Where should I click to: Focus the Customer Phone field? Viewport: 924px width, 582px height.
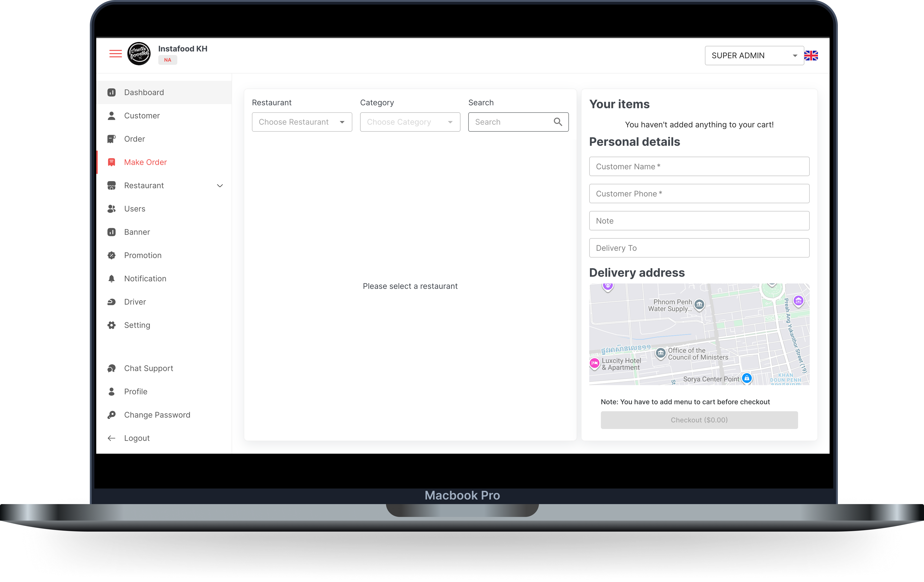pyautogui.click(x=699, y=194)
